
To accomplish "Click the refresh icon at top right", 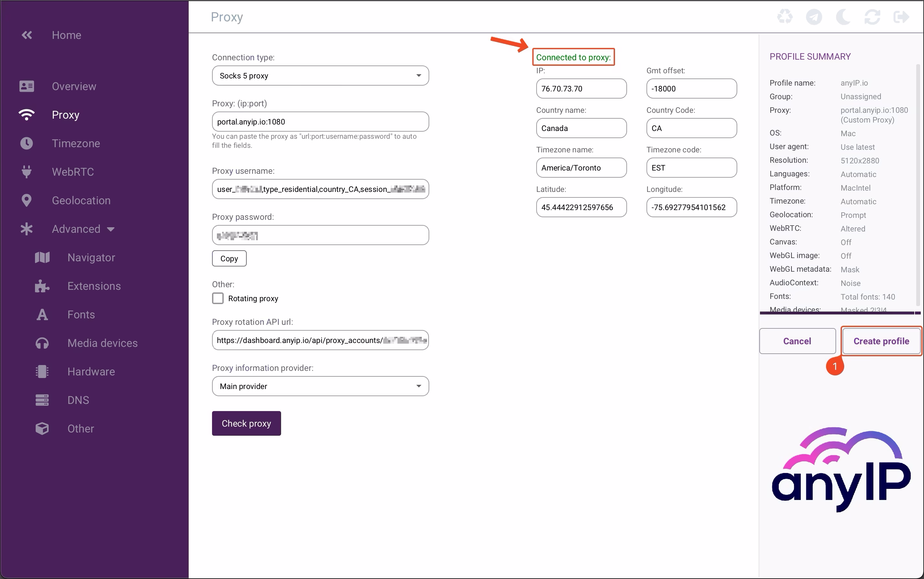I will coord(873,17).
